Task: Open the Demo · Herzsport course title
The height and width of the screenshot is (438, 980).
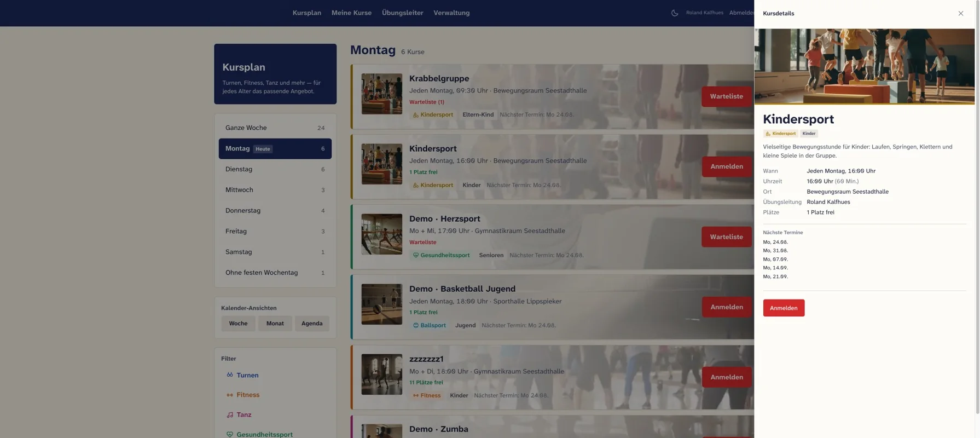Action: pos(444,219)
